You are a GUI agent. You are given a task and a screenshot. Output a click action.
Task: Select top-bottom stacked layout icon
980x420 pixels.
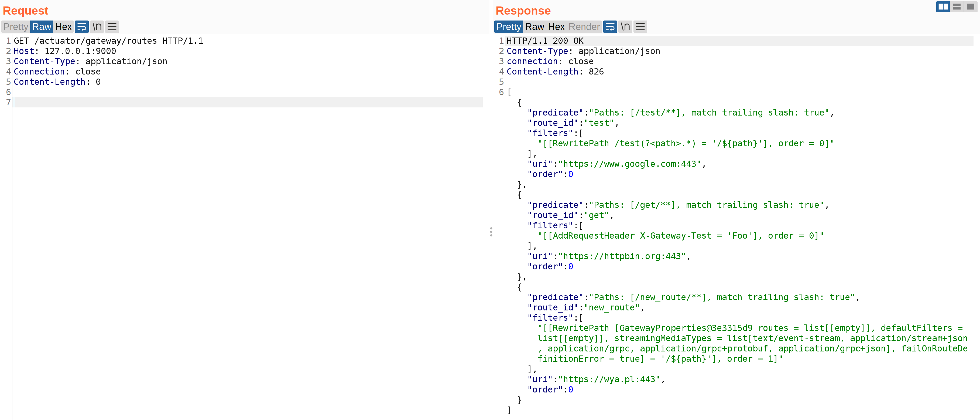point(957,6)
